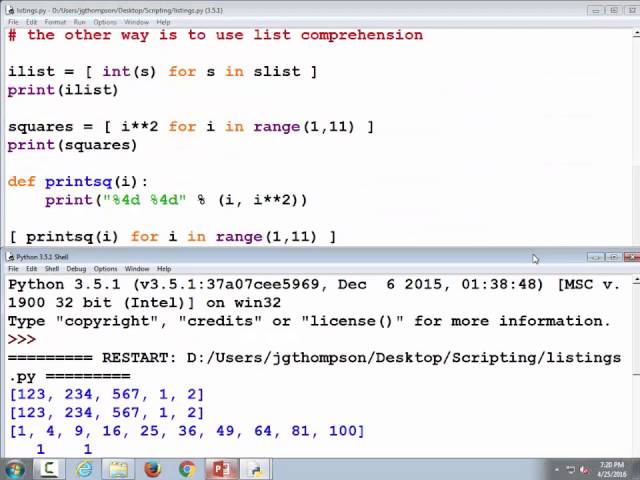Open Camtasia icon on the taskbar

click(49, 469)
